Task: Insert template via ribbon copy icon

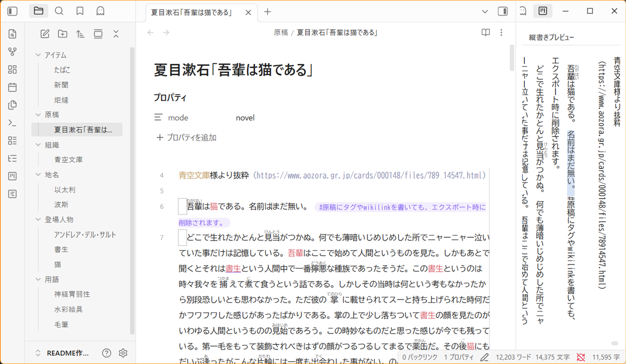Action: [12, 105]
